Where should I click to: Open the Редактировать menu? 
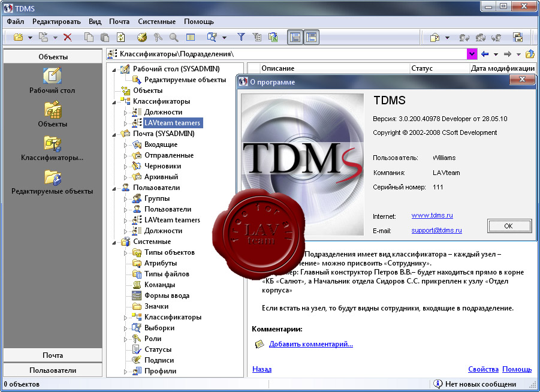click(x=56, y=22)
